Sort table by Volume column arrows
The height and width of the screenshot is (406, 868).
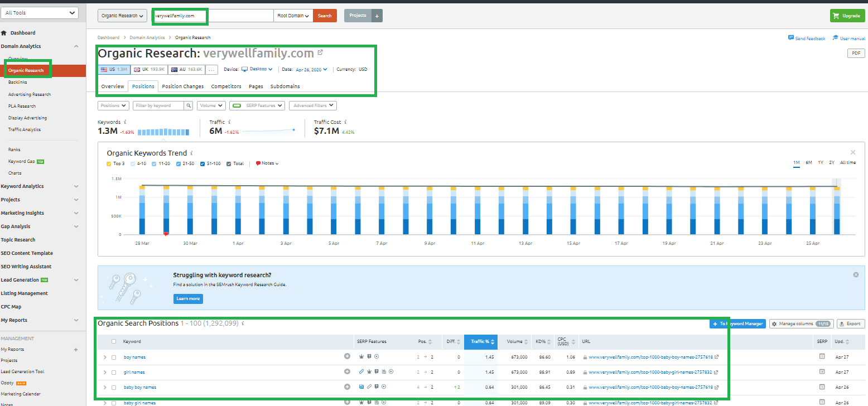(525, 342)
